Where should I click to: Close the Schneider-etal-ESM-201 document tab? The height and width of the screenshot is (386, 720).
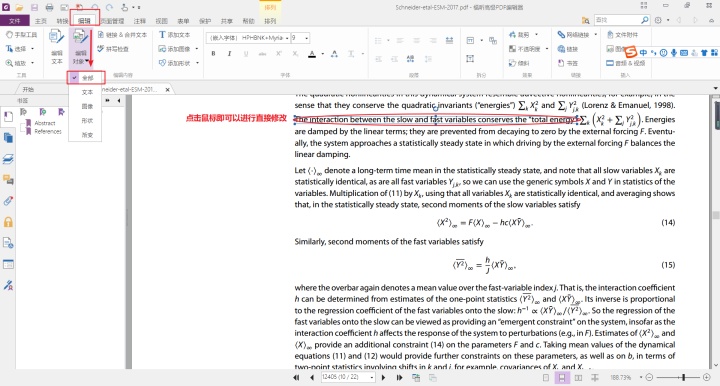(x=168, y=90)
